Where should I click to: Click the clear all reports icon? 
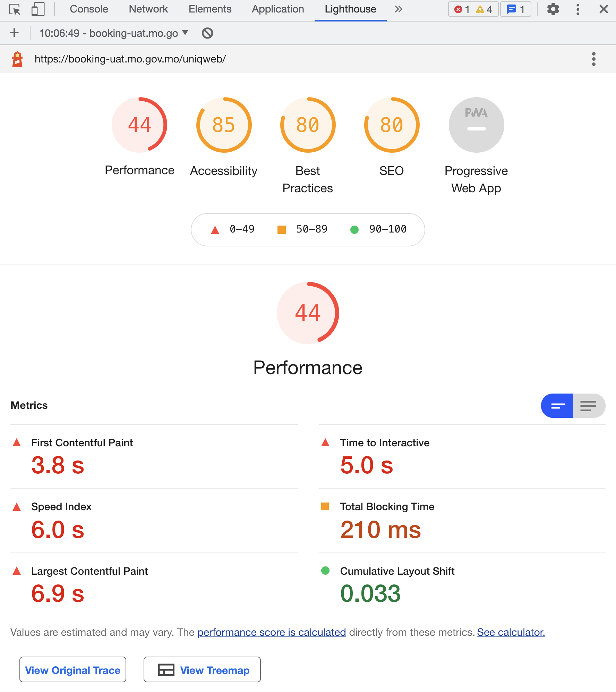click(207, 33)
